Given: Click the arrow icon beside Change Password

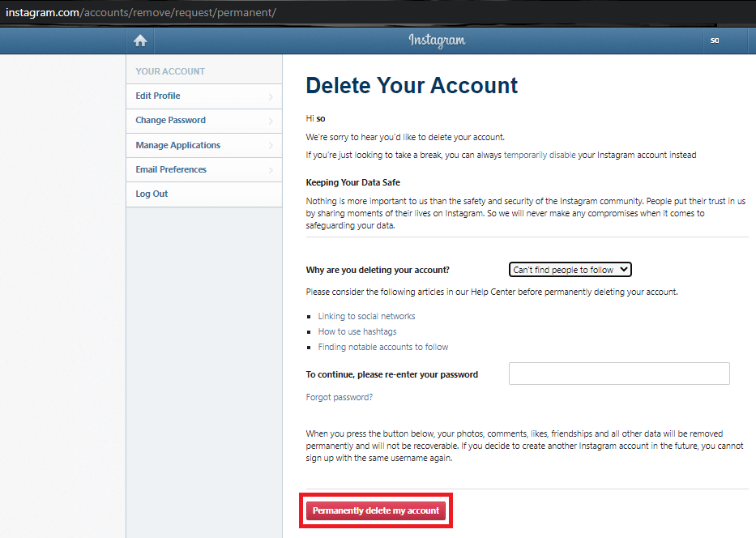Looking at the screenshot, I should 271,121.
